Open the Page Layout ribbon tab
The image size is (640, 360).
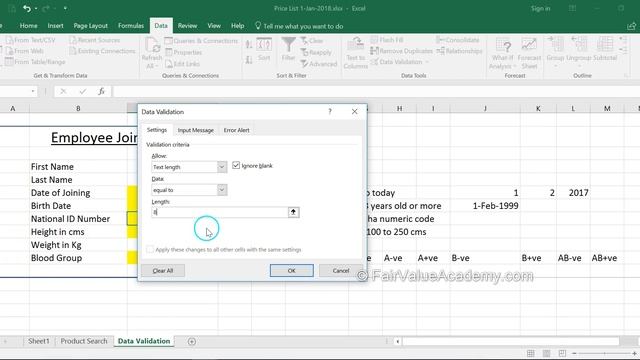click(91, 26)
